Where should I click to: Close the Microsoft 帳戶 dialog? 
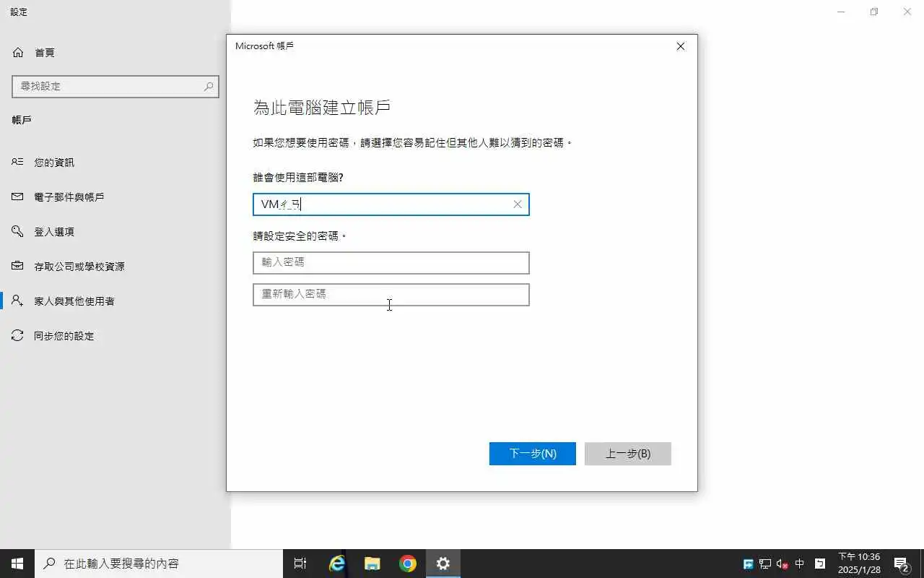pos(681,46)
